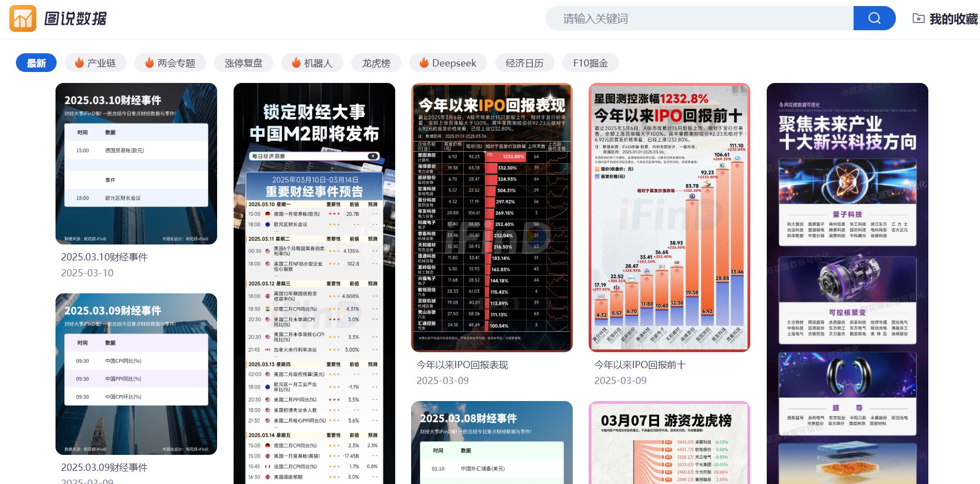980x484 pixels.
Task: Select the F10掘金 tab
Action: (x=590, y=63)
